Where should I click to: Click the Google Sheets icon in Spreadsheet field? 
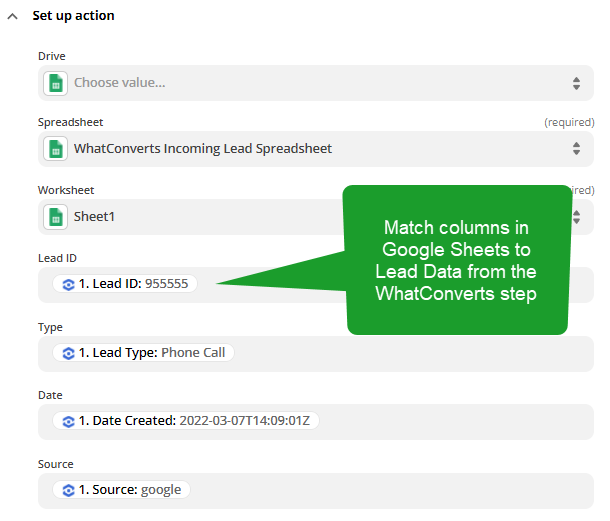pos(56,149)
